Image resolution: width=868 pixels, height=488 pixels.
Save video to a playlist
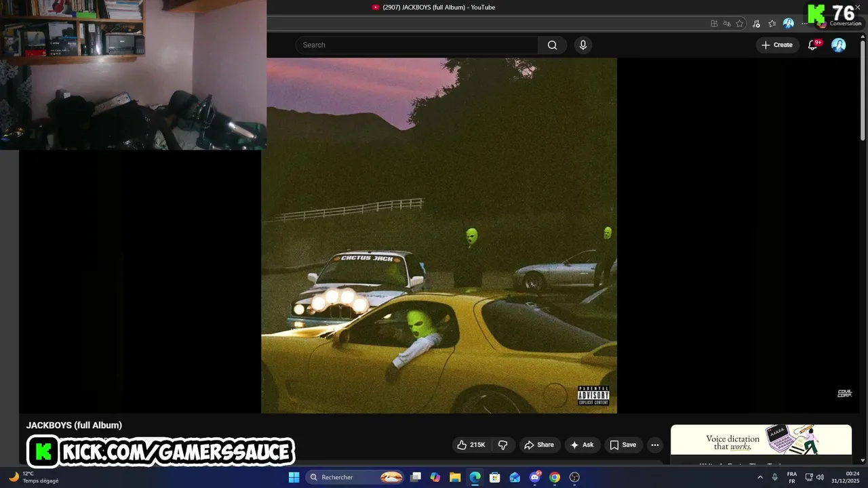tap(623, 445)
